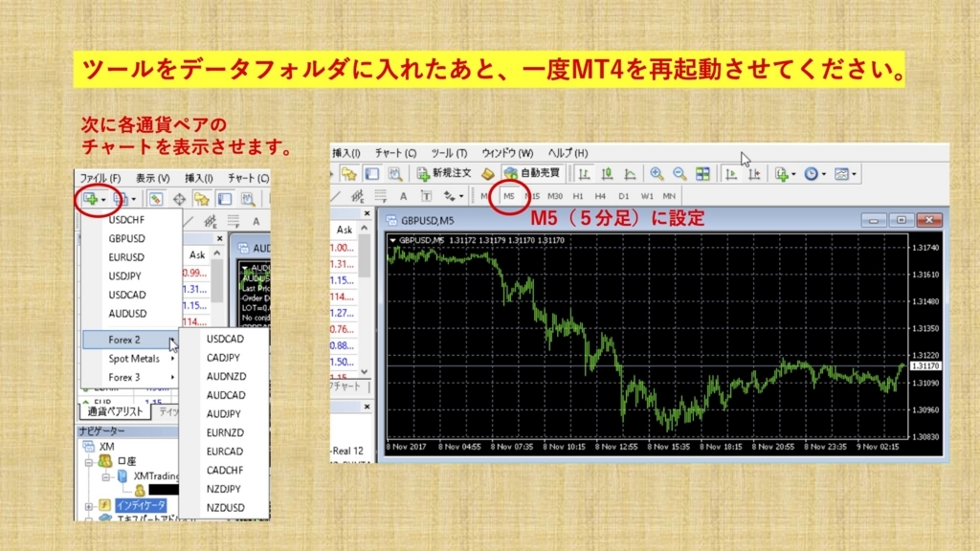Screen dimensions: 980x551
Task: Click the Periods clock icon
Action: (x=811, y=174)
